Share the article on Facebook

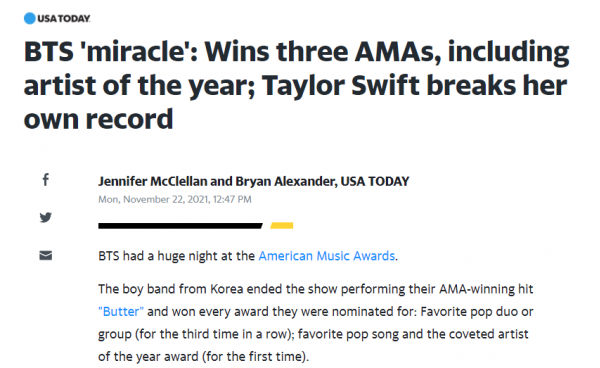pyautogui.click(x=46, y=179)
